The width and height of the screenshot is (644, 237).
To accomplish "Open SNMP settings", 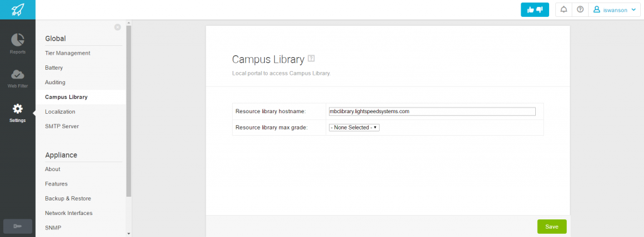I will (x=53, y=228).
